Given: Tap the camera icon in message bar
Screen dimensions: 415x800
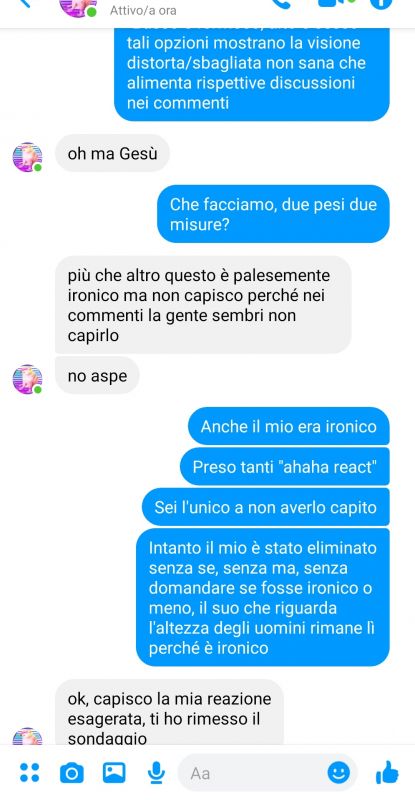Looking at the screenshot, I should pos(72,773).
